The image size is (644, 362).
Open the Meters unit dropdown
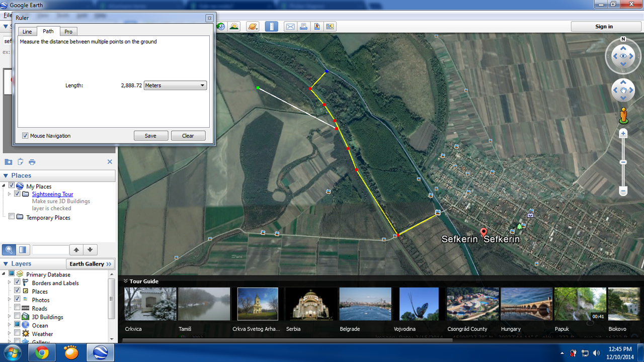pyautogui.click(x=175, y=85)
